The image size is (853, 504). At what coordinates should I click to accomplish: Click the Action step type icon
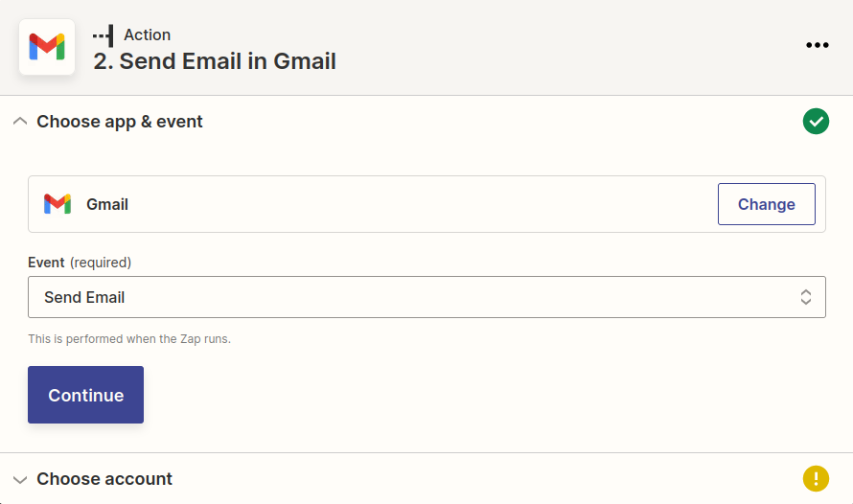[x=104, y=34]
